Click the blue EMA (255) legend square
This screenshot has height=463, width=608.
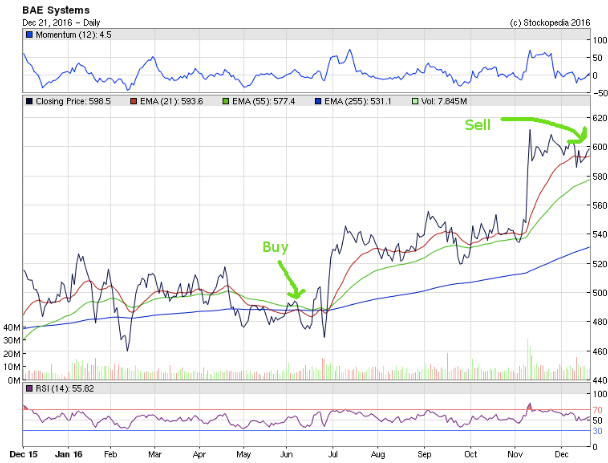pyautogui.click(x=318, y=102)
